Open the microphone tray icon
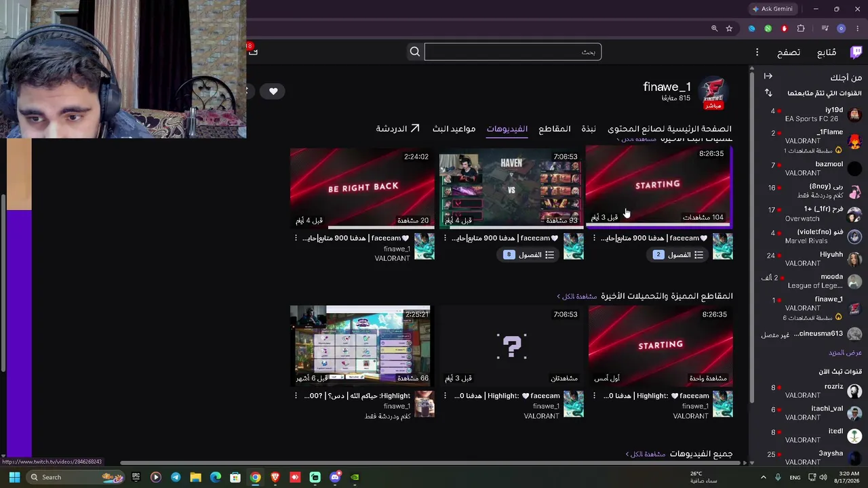 click(x=778, y=477)
